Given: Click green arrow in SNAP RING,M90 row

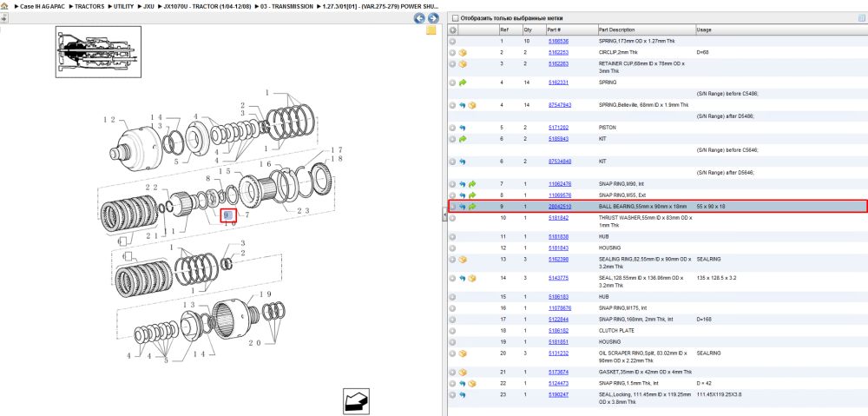Looking at the screenshot, I should [x=472, y=184].
